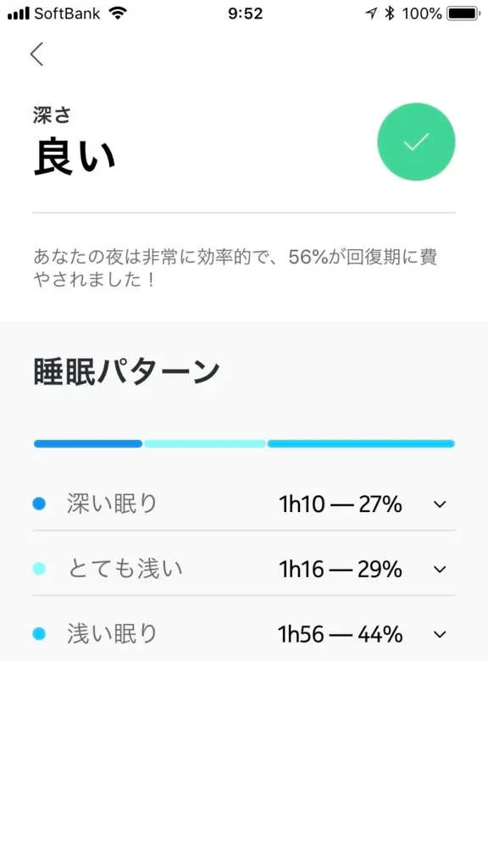Select the 深い眠り list item label
The width and height of the screenshot is (488, 868).
click(113, 504)
